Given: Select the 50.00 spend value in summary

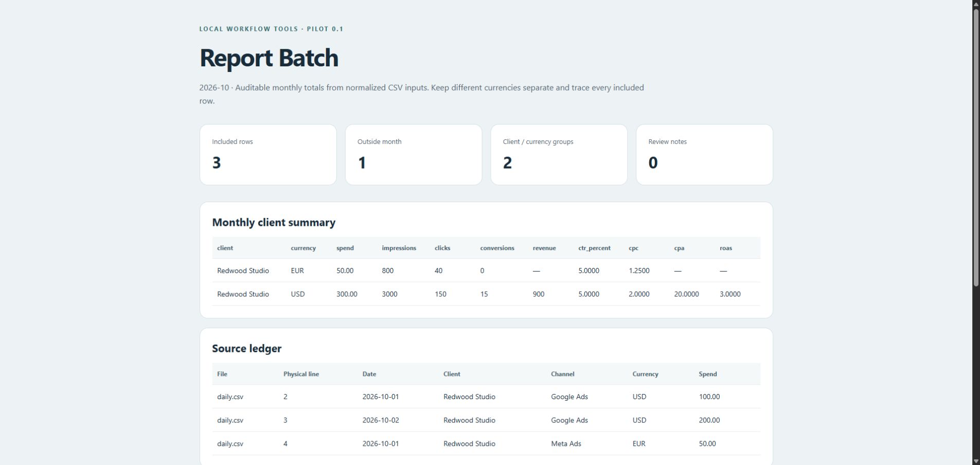Looking at the screenshot, I should pyautogui.click(x=345, y=271).
